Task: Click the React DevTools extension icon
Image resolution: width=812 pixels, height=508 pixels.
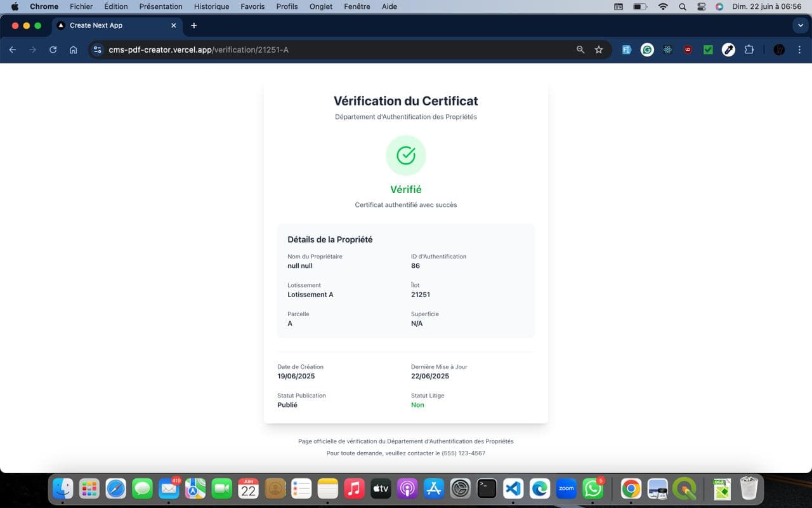Action: point(667,50)
